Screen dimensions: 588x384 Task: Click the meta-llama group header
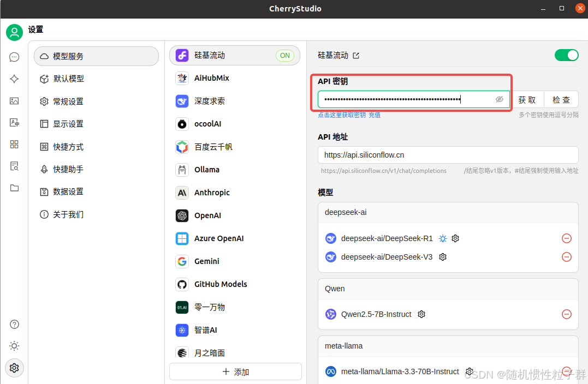click(448, 346)
